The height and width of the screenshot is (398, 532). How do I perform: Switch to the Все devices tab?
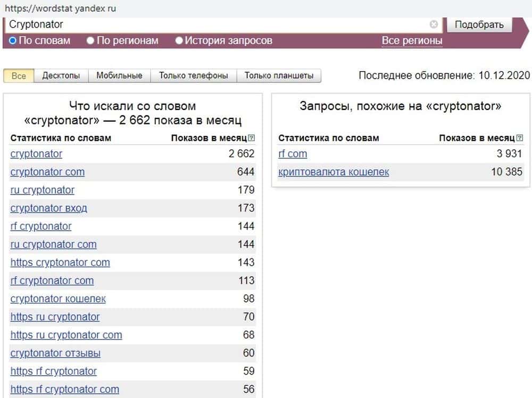19,75
